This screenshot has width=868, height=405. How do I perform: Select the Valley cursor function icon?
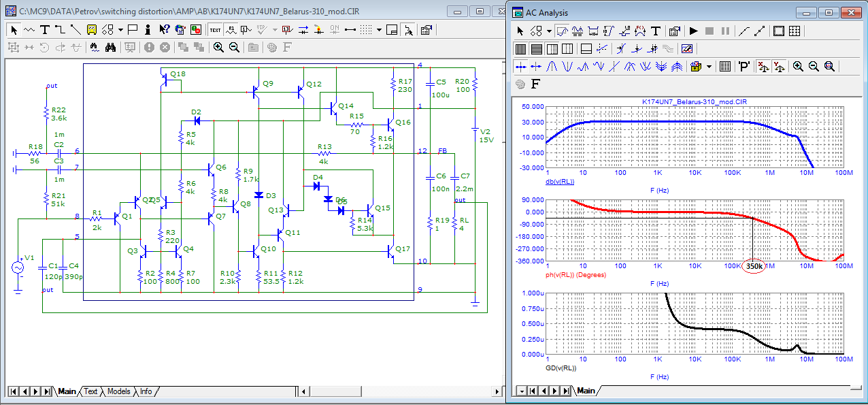click(567, 67)
